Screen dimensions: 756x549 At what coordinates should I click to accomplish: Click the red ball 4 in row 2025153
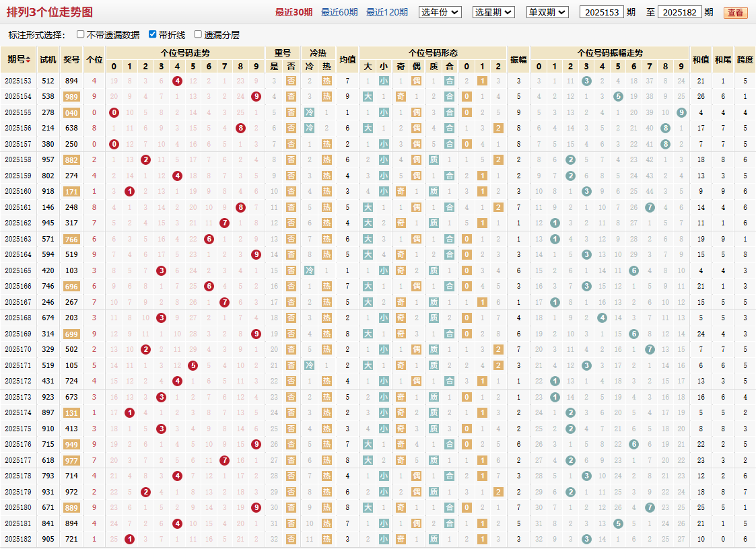[178, 81]
